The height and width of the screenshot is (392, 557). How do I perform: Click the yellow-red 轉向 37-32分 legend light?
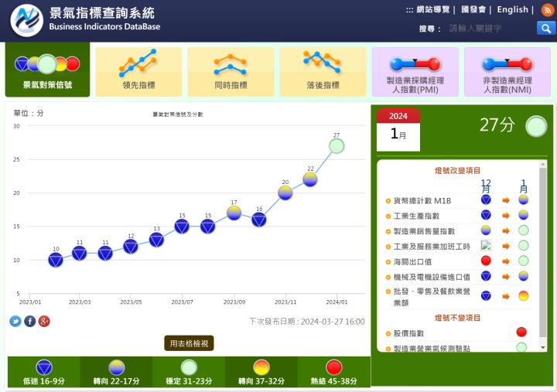261,368
